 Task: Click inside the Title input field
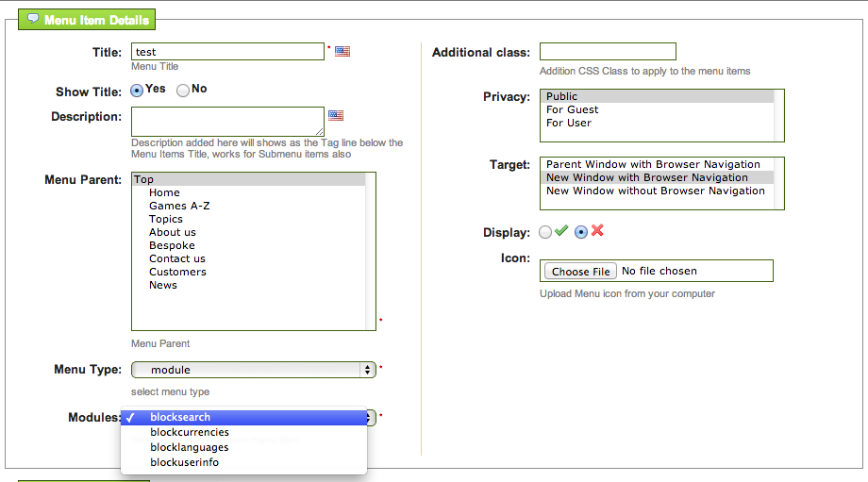click(x=227, y=52)
